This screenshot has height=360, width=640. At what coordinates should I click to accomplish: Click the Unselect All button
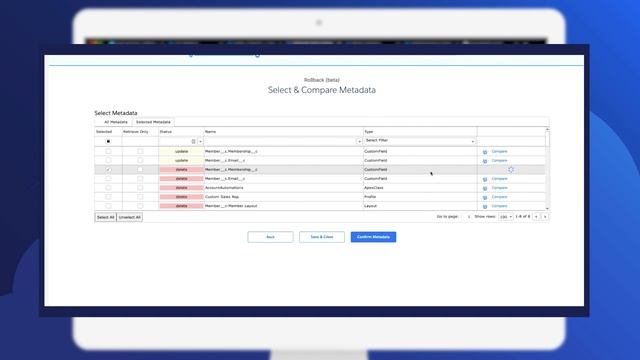point(130,217)
